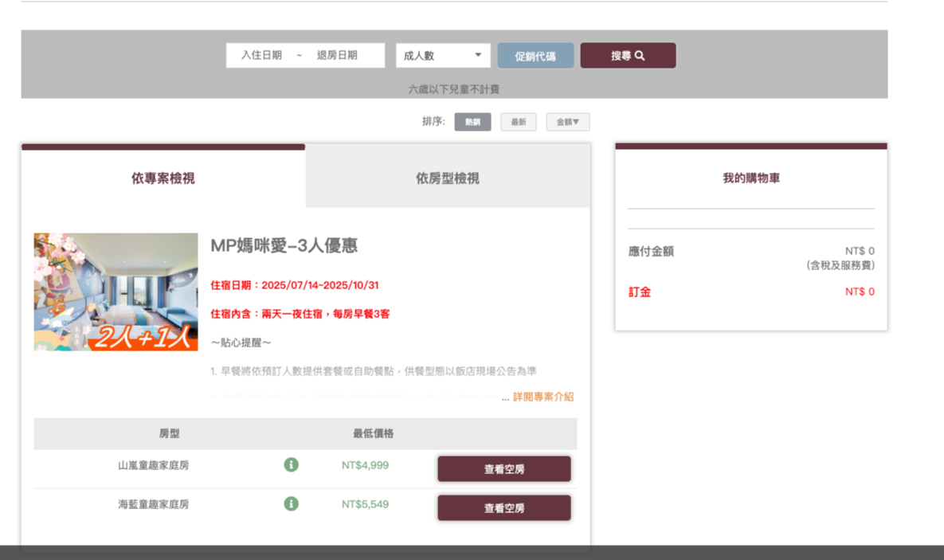Check availability for 海藍童趣家庭房
Viewport: 944px width, 560px height.
tap(503, 507)
